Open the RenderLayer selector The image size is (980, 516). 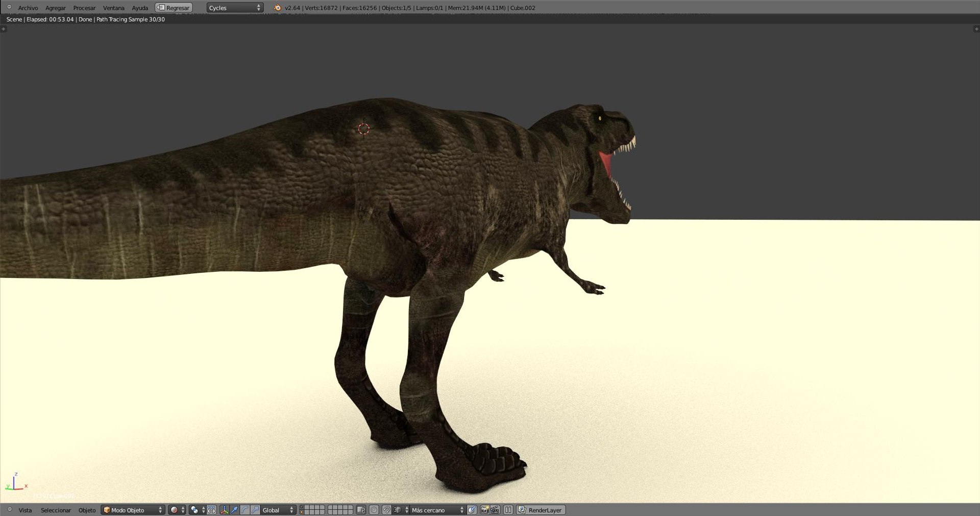pyautogui.click(x=541, y=510)
